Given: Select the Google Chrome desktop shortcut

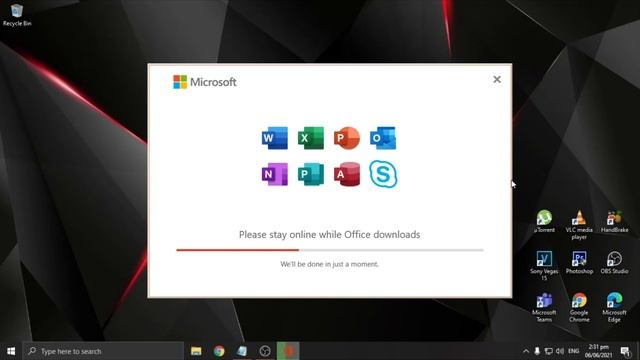Looking at the screenshot, I should coord(579,307).
